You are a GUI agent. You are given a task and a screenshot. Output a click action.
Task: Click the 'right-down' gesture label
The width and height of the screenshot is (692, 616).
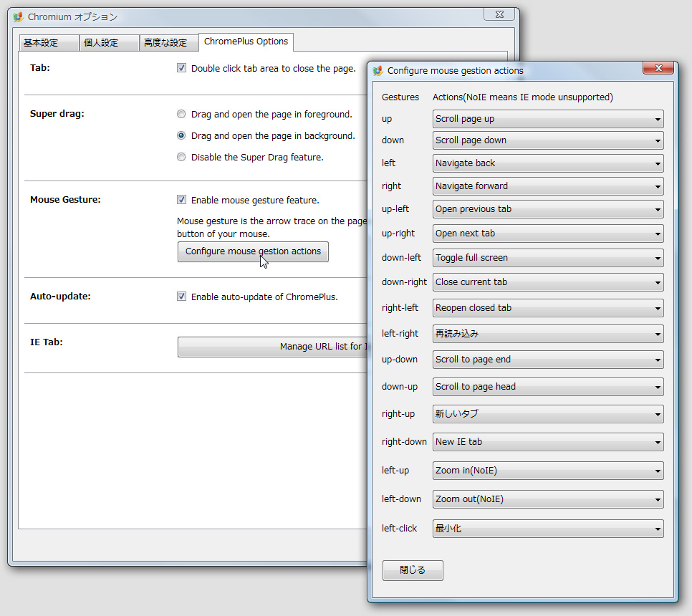pyautogui.click(x=404, y=442)
